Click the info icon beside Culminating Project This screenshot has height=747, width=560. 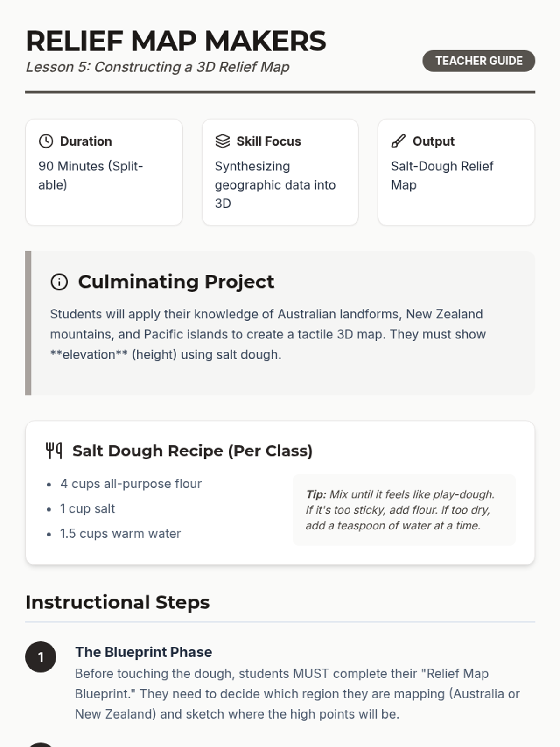point(59,282)
